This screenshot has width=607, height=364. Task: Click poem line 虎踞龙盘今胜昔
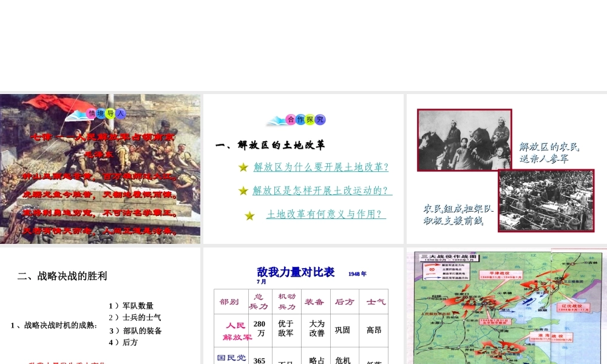[x=59, y=195]
